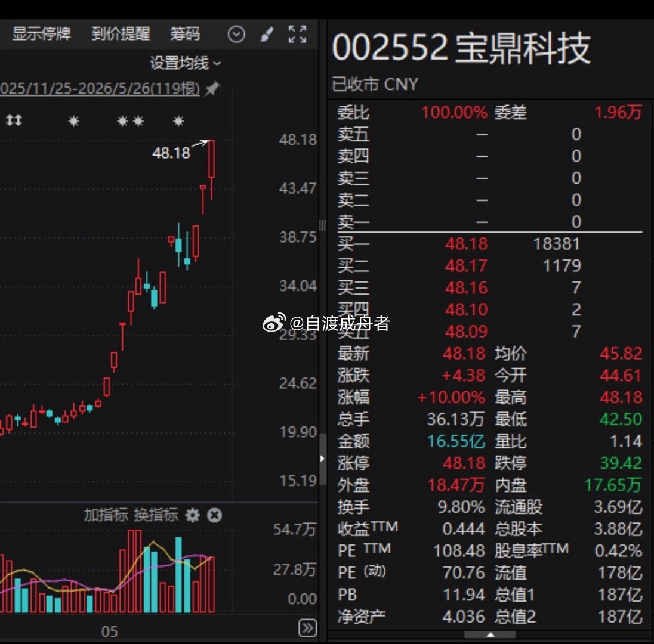Open indicator settings gear icon

point(192,516)
